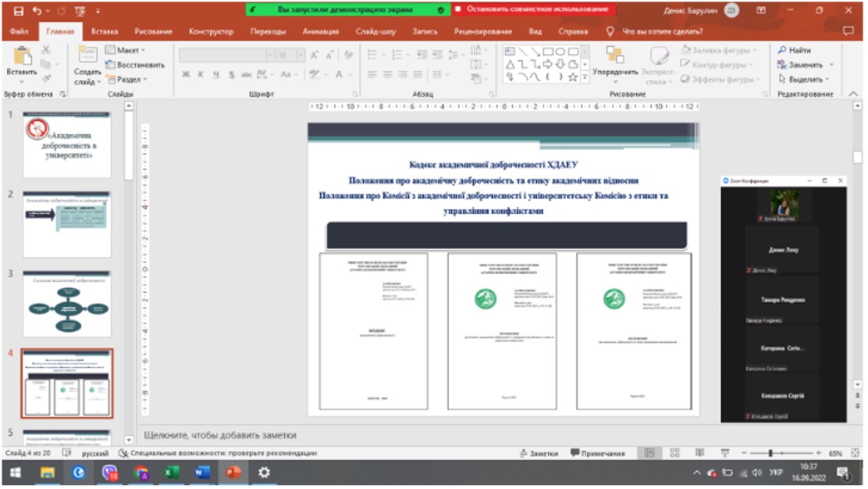Switch to reading view icon
Viewport: 868px width, 489px height.
click(x=699, y=453)
